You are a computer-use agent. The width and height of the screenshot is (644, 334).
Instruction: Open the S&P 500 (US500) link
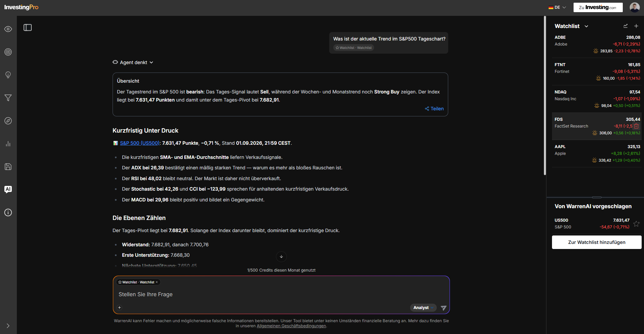tap(140, 143)
